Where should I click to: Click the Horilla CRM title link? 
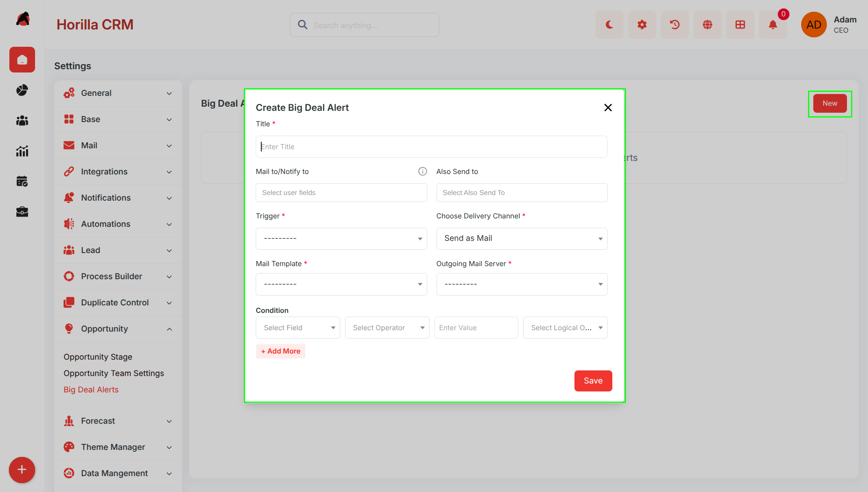[x=95, y=24]
